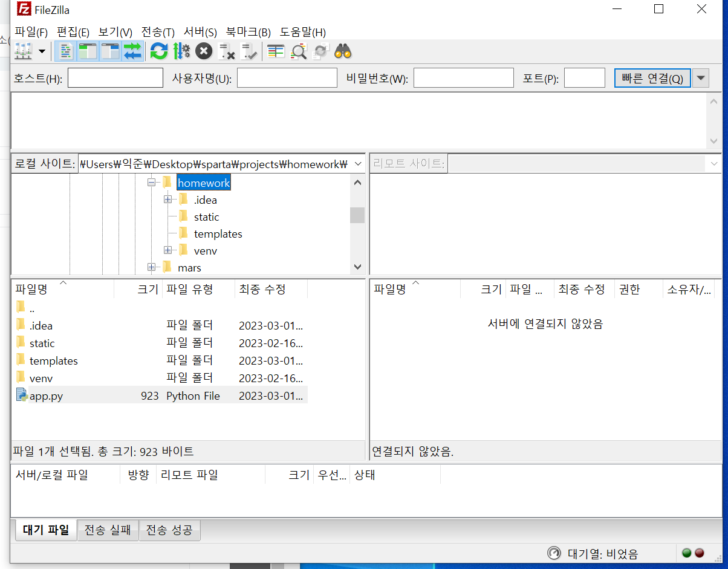This screenshot has width=728, height=569.
Task: Open the 전송(T) menu
Action: click(158, 32)
